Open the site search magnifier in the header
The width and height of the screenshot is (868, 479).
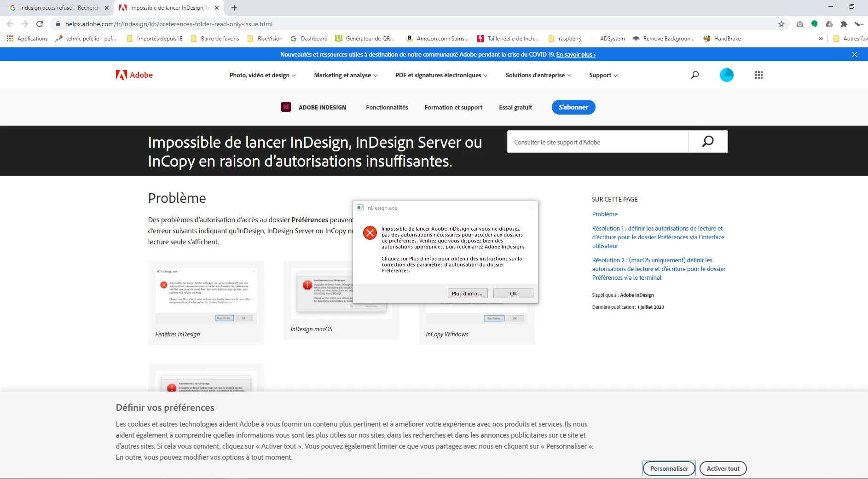[x=695, y=75]
